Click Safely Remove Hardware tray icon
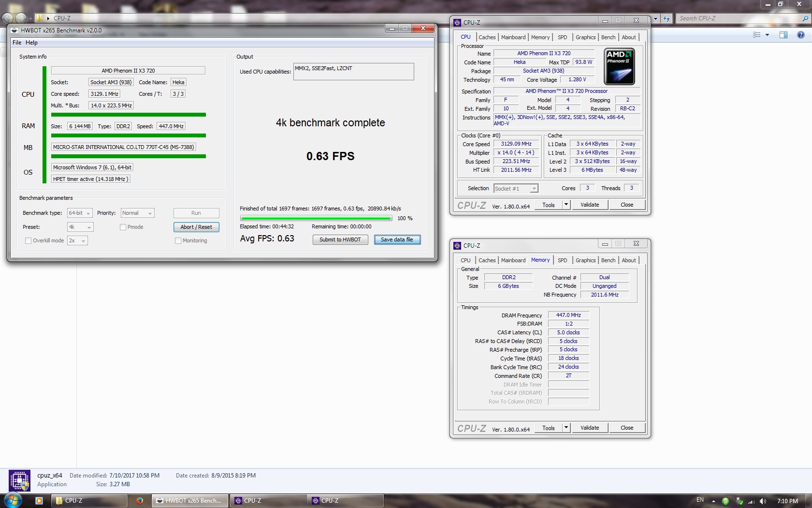Image resolution: width=812 pixels, height=508 pixels. [x=739, y=501]
